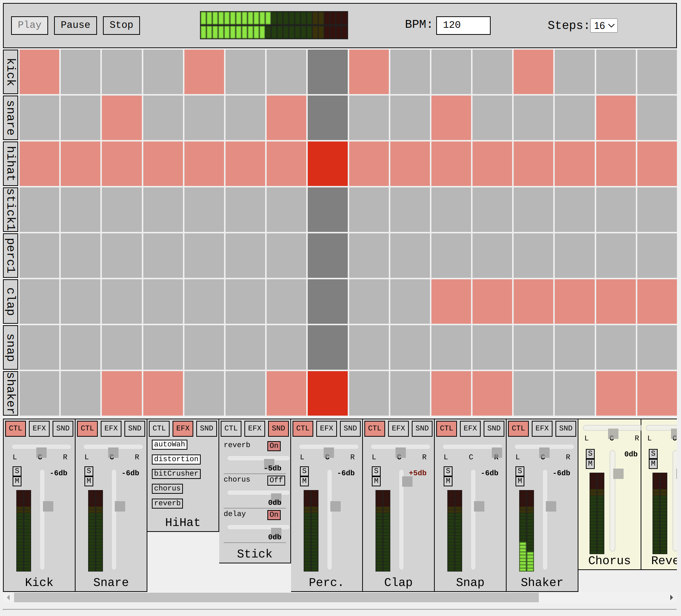Open the HiHat channel SND tab

(x=207, y=429)
